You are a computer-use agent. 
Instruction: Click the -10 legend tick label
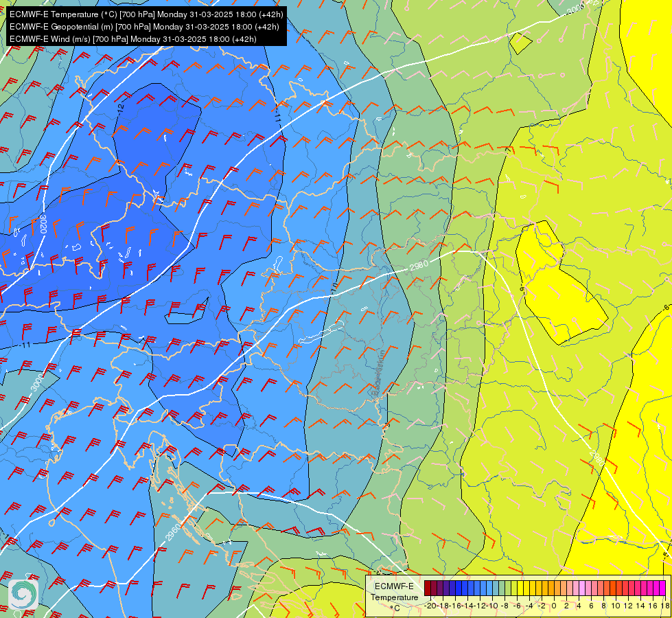pos(491,606)
